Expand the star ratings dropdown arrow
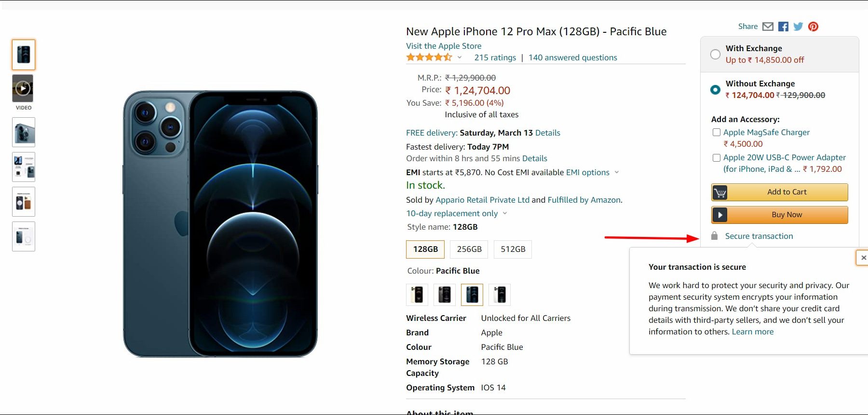 460,57
